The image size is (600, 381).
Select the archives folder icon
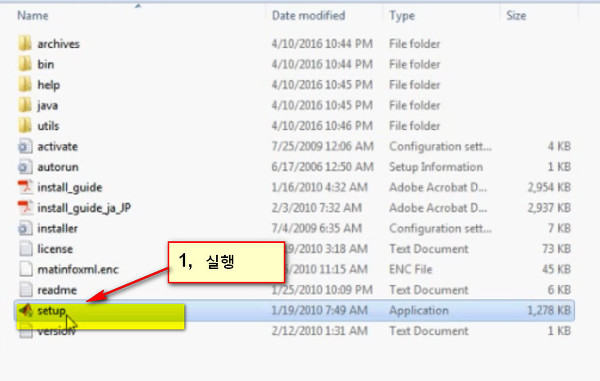pyautogui.click(x=25, y=43)
